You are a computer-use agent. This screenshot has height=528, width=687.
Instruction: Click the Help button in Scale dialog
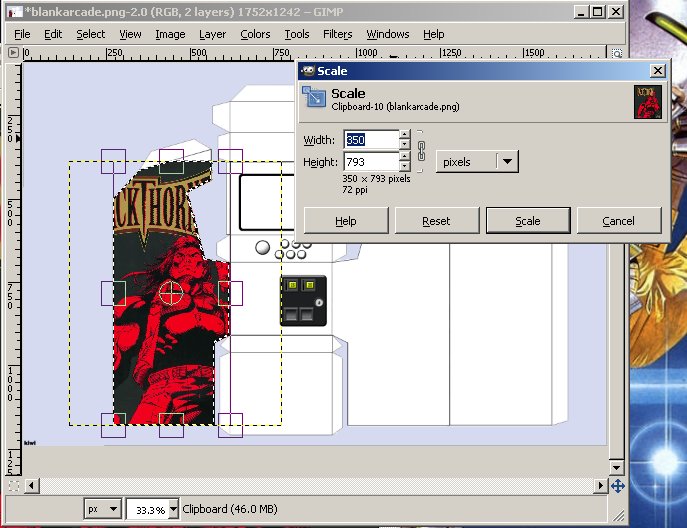pos(346,220)
